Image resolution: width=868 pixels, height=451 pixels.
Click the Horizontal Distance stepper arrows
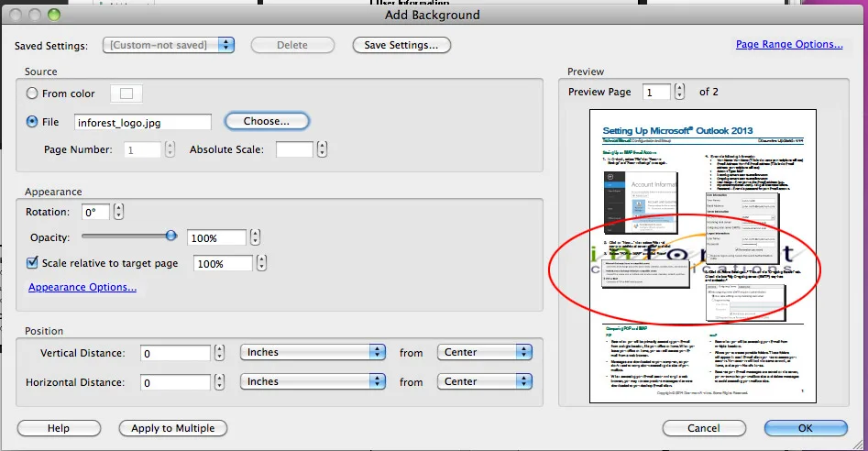[220, 382]
